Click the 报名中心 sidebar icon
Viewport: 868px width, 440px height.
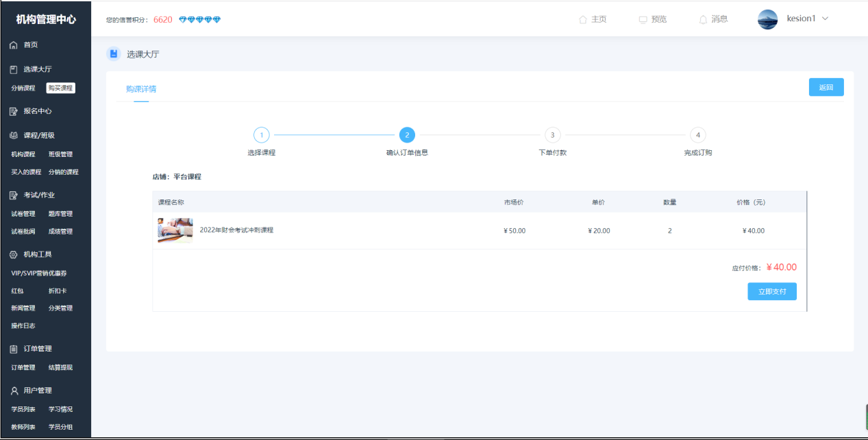13,111
